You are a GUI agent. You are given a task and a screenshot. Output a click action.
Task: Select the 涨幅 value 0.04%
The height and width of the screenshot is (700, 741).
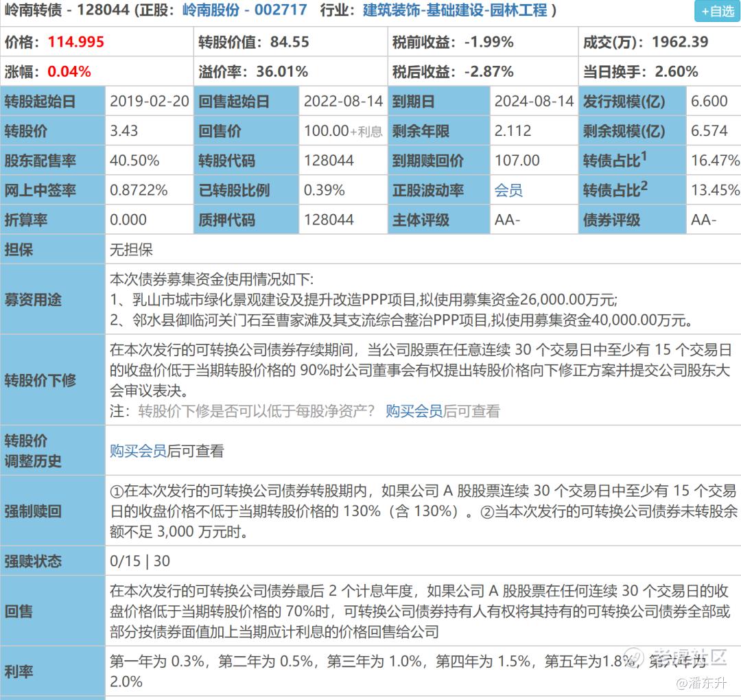point(69,71)
